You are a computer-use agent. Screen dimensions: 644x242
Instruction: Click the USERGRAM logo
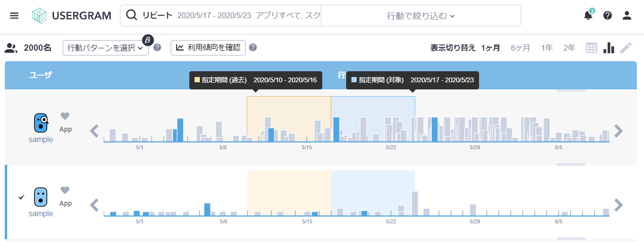coord(72,16)
